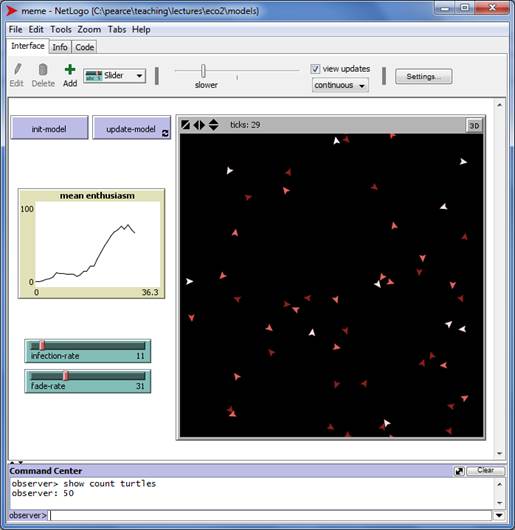Click the infection-rate slider handle
This screenshot has height=530, width=515.
[x=42, y=345]
